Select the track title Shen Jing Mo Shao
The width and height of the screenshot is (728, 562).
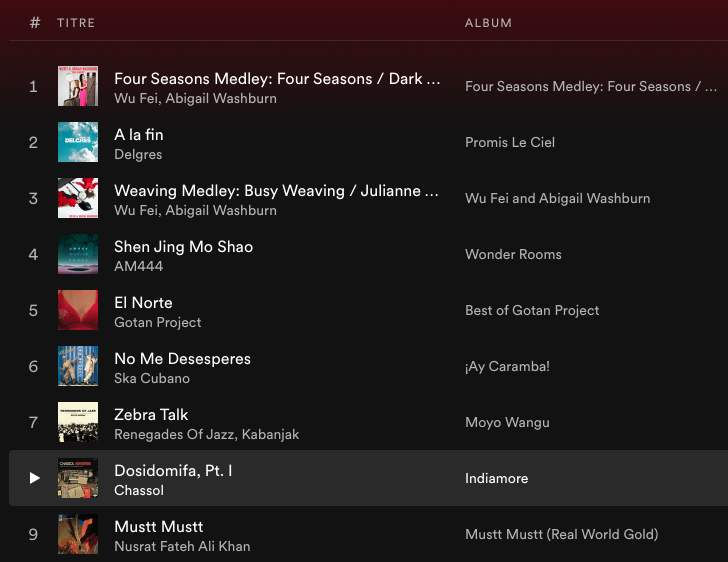[183, 247]
